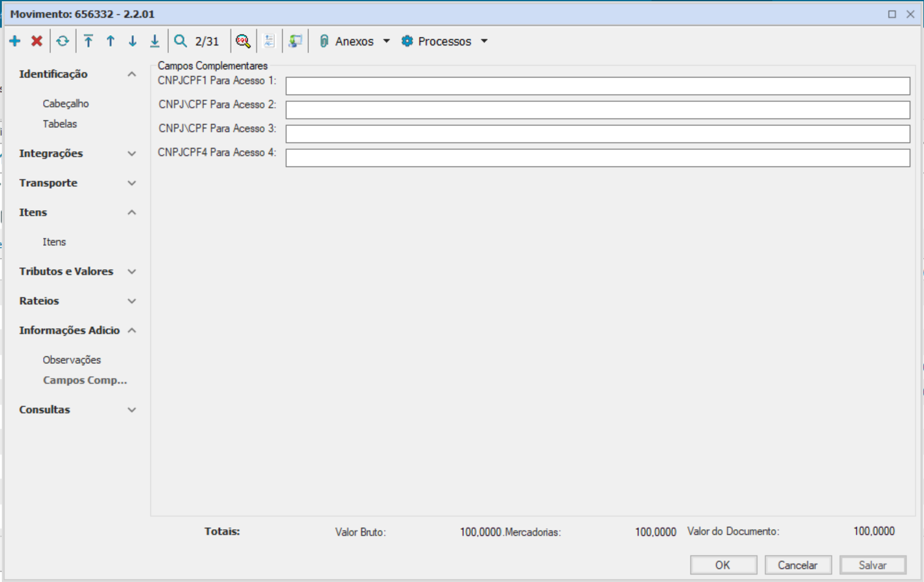
Task: Click the magnifier search icon beside 2/31
Action: [181, 41]
